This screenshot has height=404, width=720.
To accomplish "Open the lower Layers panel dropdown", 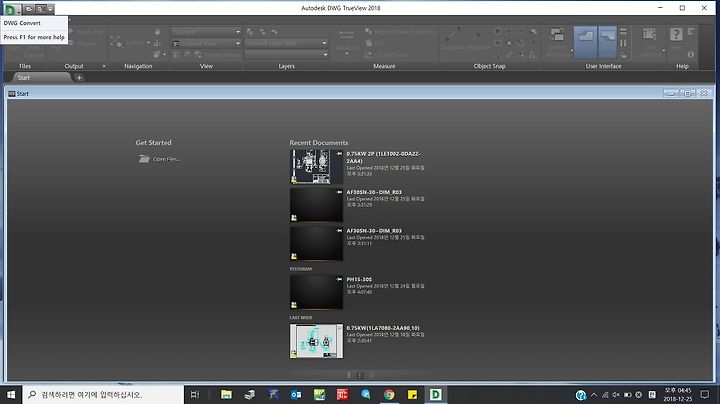I will click(287, 55).
